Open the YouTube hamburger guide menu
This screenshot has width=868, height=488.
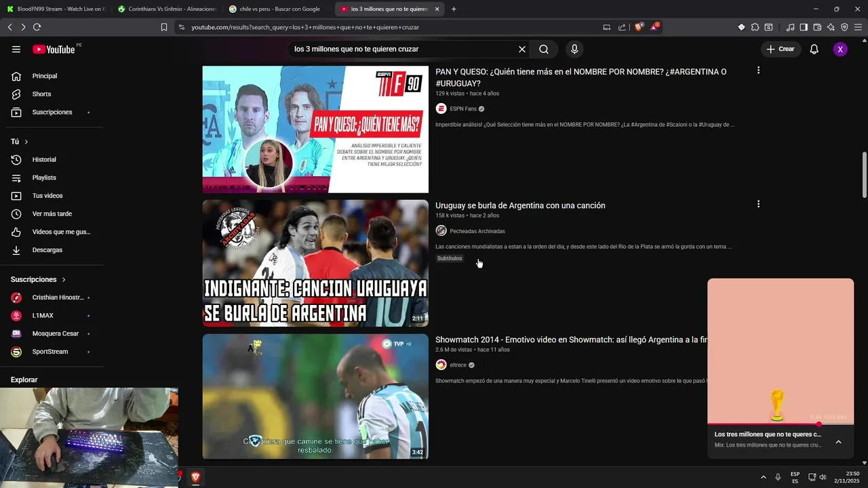point(16,49)
